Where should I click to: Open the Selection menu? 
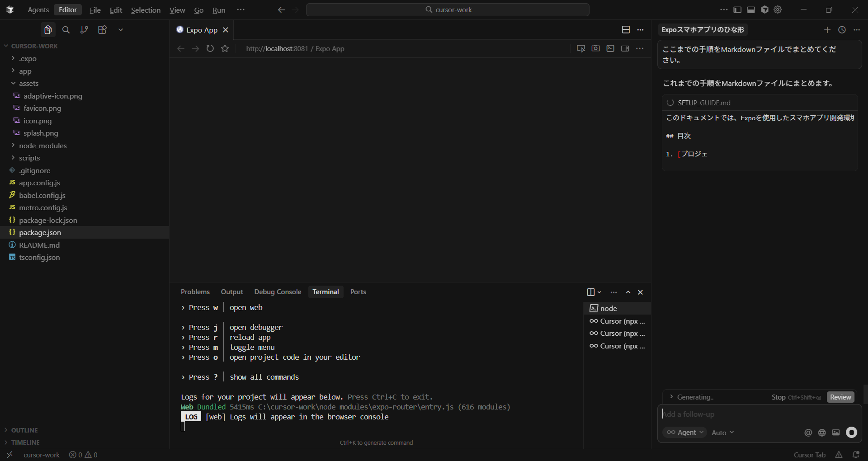click(x=146, y=10)
